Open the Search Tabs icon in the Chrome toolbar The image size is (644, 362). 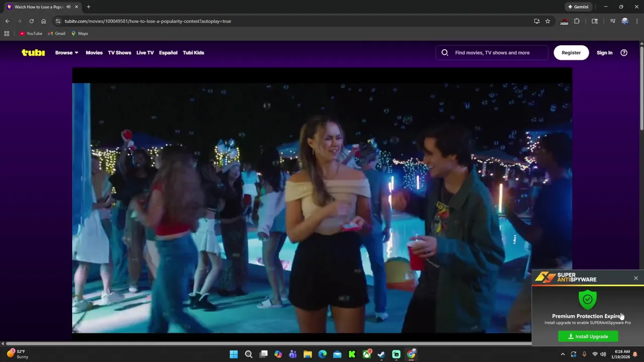tap(595, 21)
